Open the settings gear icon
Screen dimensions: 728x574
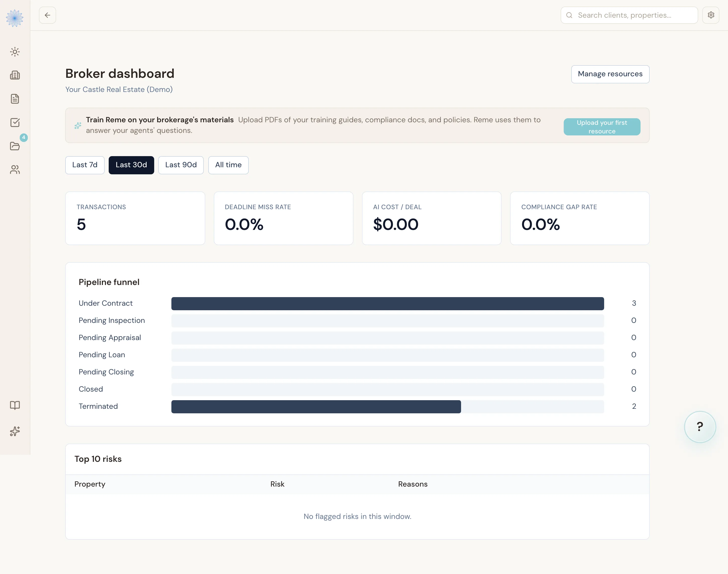[x=711, y=15]
